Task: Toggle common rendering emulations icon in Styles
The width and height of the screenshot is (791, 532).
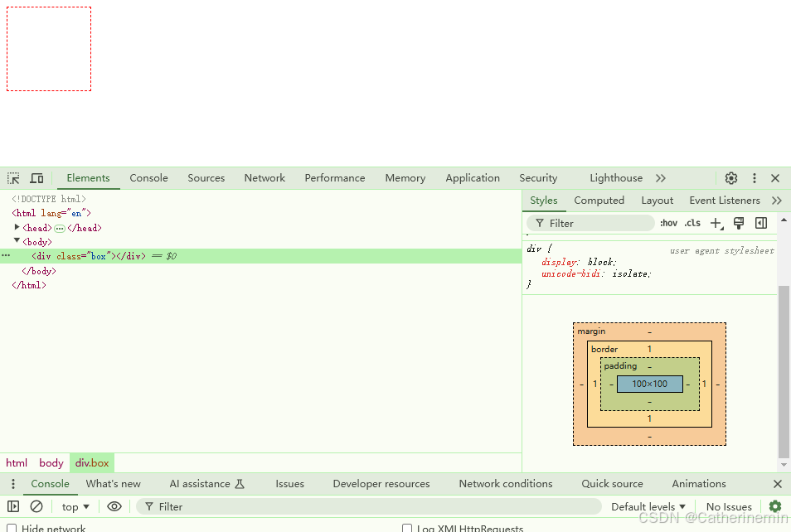Action: 738,222
